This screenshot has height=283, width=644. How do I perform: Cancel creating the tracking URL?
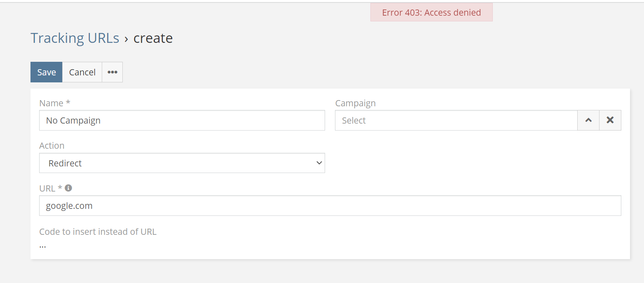click(x=82, y=72)
